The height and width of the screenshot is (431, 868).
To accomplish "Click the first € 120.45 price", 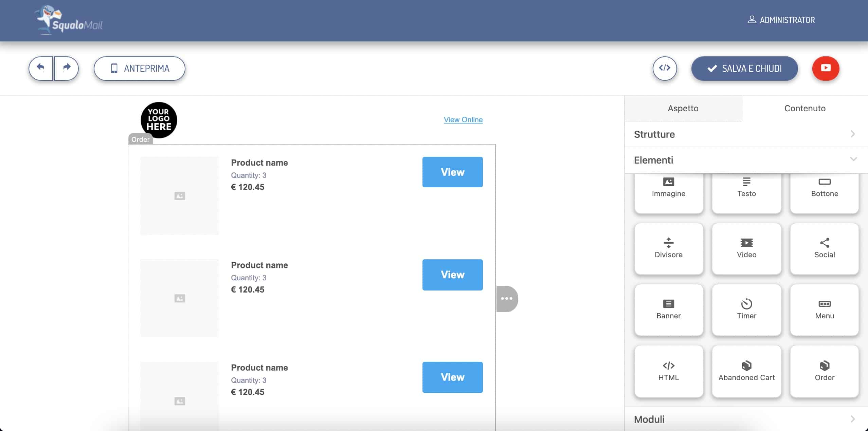I will click(x=248, y=187).
